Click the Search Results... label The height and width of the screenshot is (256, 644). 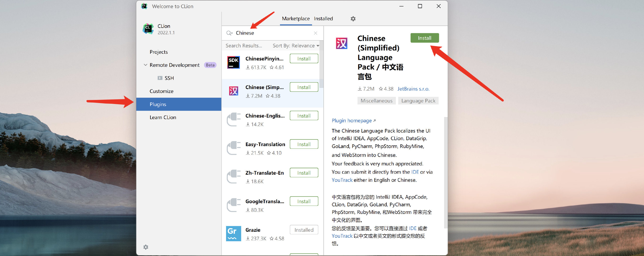pos(244,46)
